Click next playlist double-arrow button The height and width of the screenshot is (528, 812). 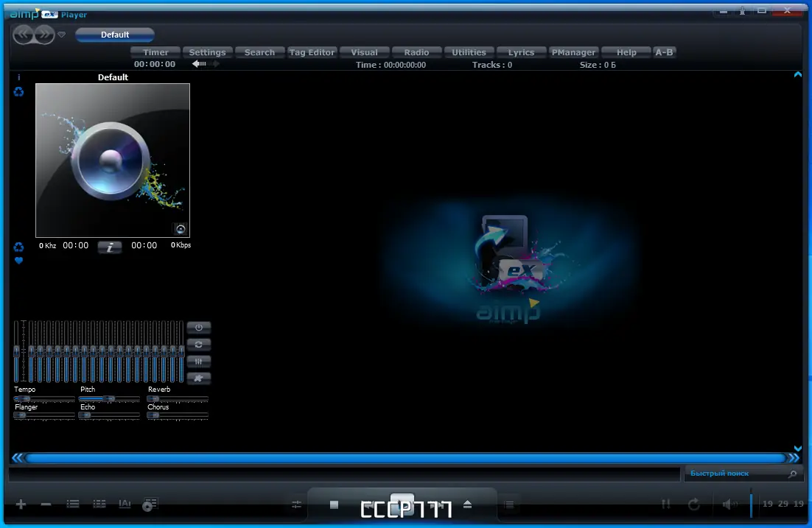[x=44, y=35]
